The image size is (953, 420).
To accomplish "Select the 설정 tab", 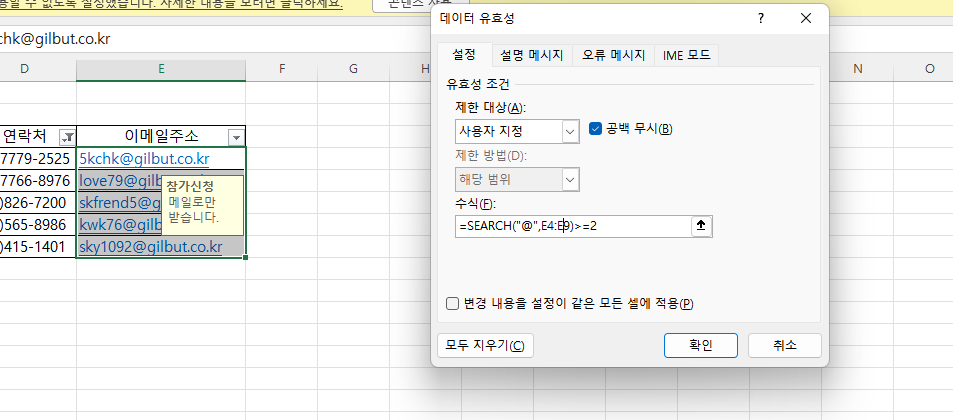I will pyautogui.click(x=463, y=54).
